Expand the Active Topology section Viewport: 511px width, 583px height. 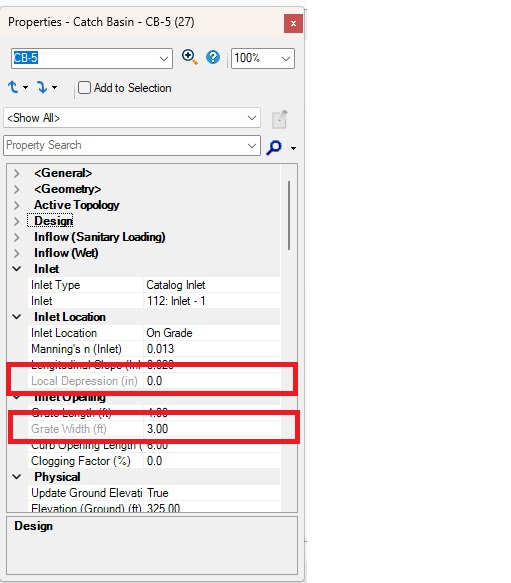point(16,205)
